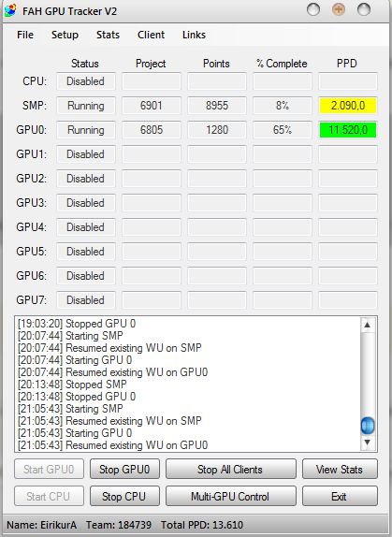Open the Links menu
392x537 pixels.
pos(194,35)
